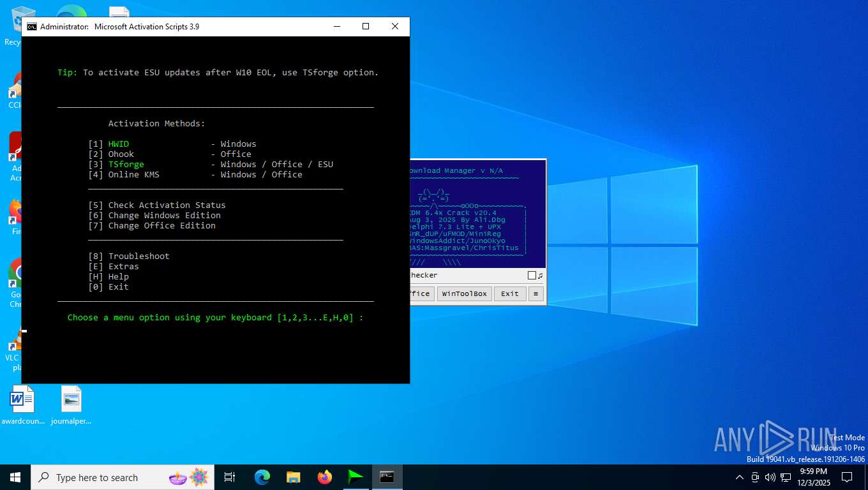Toggle the music checkbox in crack tool
The width and height of the screenshot is (868, 490).
click(x=532, y=276)
